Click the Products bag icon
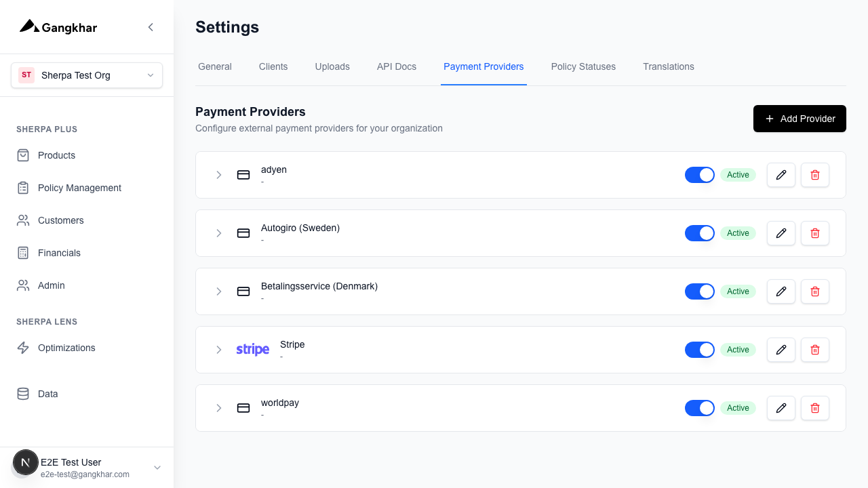This screenshot has height=488, width=868. [23, 155]
